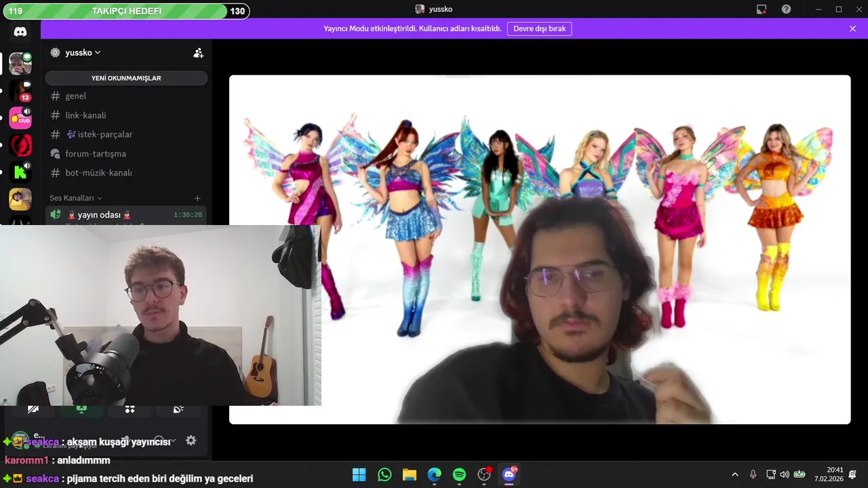Open the green K (Kick) server icon
The image size is (868, 488).
pos(20,172)
